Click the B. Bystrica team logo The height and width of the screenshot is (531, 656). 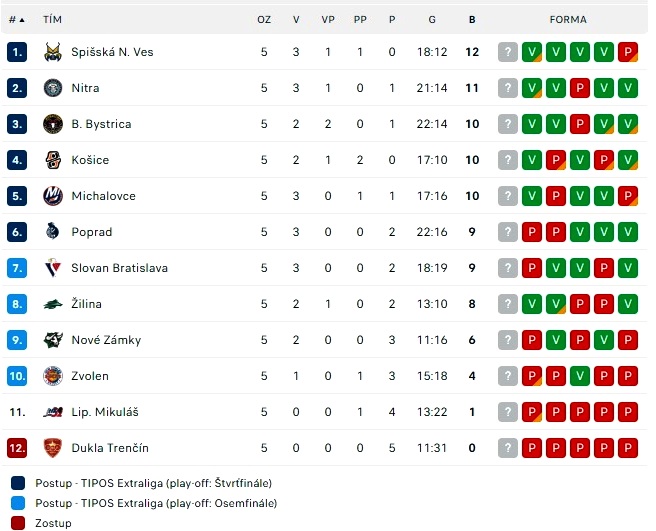coord(53,124)
